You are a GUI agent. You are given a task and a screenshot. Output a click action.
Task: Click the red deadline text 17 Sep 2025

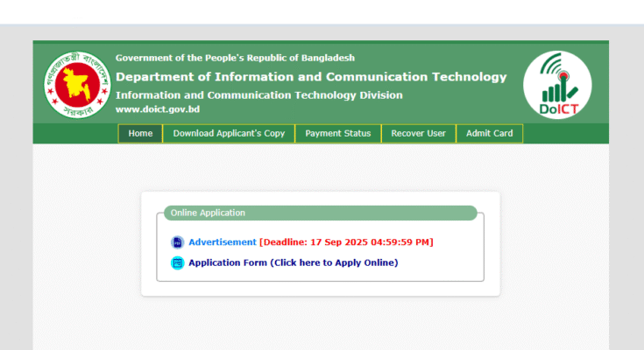(x=346, y=242)
